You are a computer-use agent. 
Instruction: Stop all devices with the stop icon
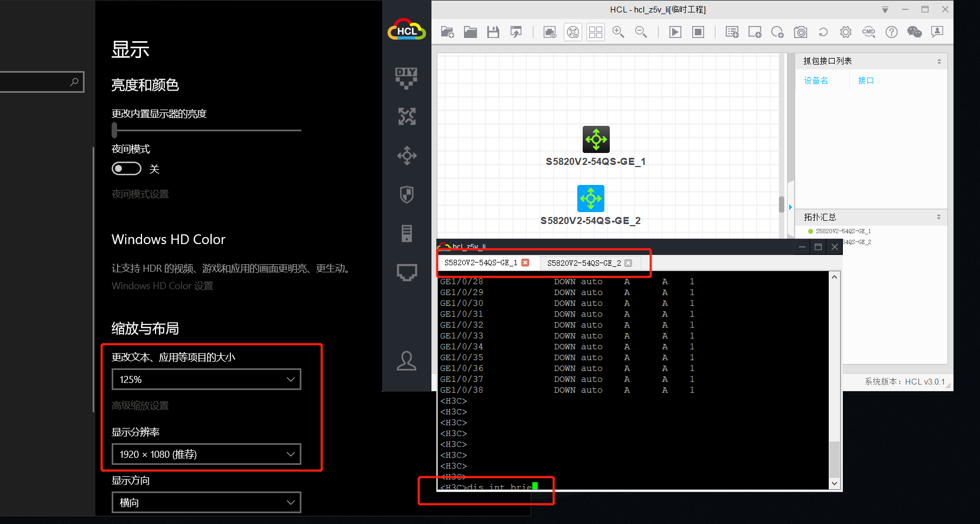pos(698,32)
